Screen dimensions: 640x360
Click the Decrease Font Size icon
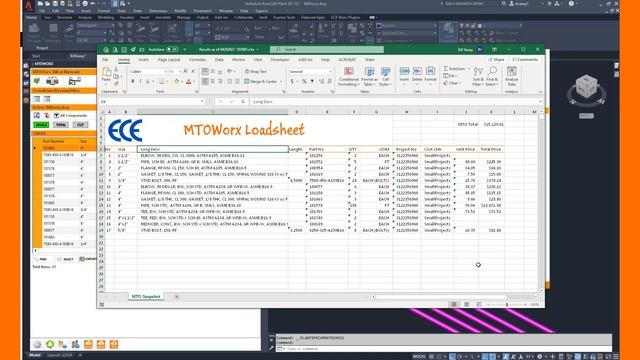coord(193,71)
